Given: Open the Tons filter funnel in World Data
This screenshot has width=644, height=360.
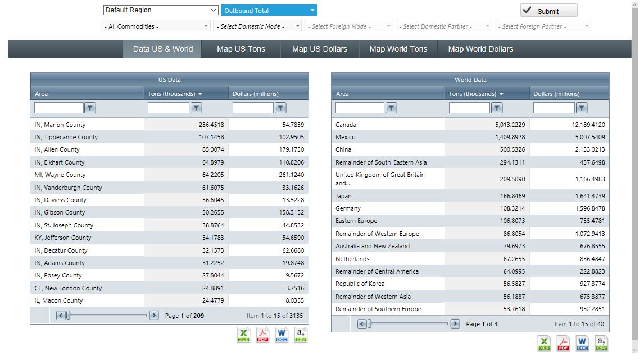Looking at the screenshot, I should click(497, 107).
